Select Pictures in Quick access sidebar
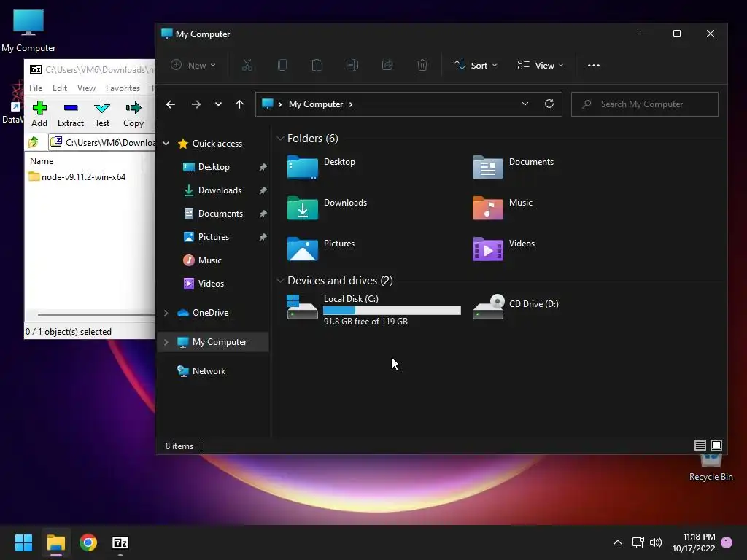747x560 pixels. point(214,237)
